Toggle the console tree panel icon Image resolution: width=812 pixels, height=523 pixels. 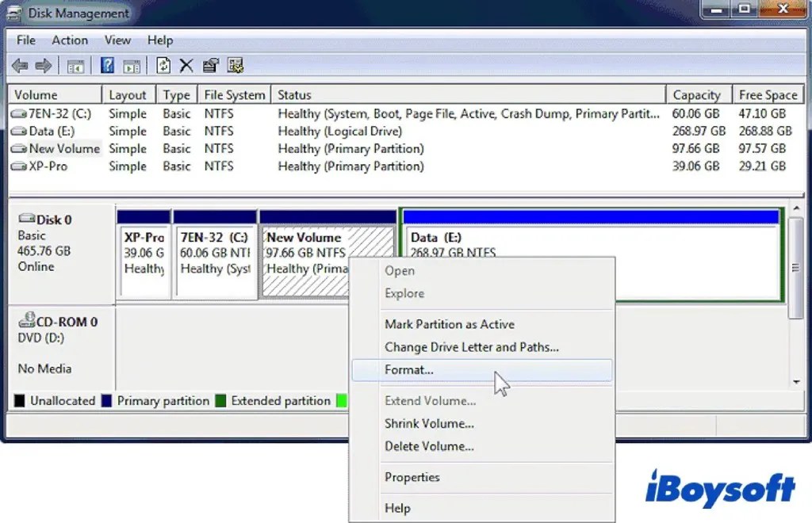[76, 65]
